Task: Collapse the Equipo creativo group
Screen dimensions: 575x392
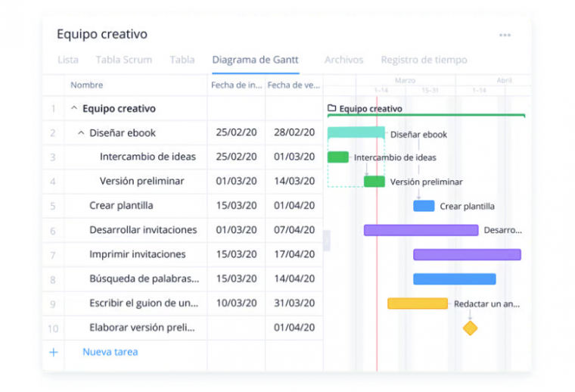Action: [x=74, y=108]
